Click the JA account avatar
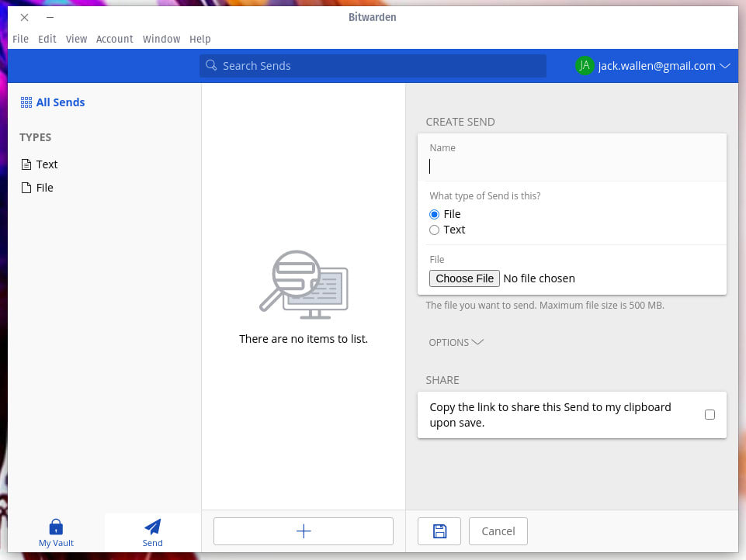The width and height of the screenshot is (746, 560). 585,66
